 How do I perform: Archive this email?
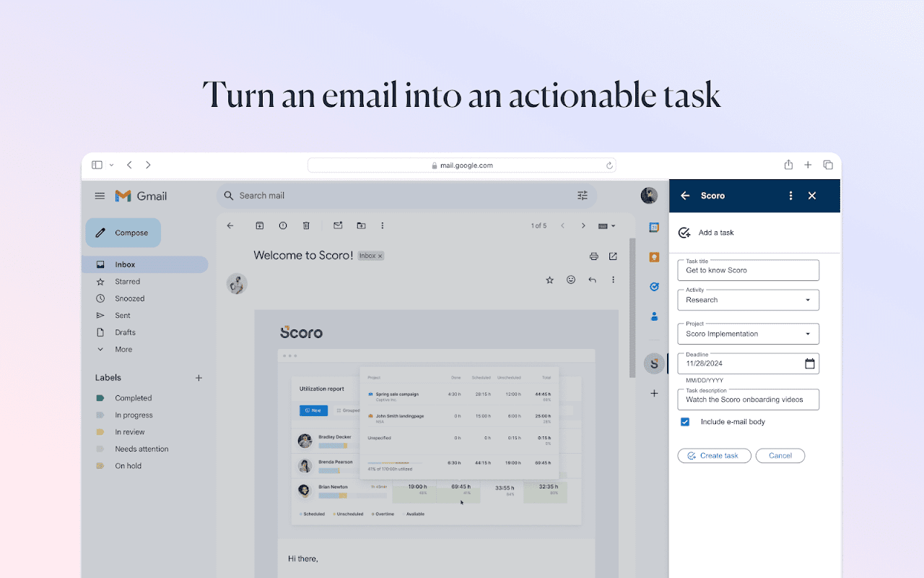(x=260, y=225)
